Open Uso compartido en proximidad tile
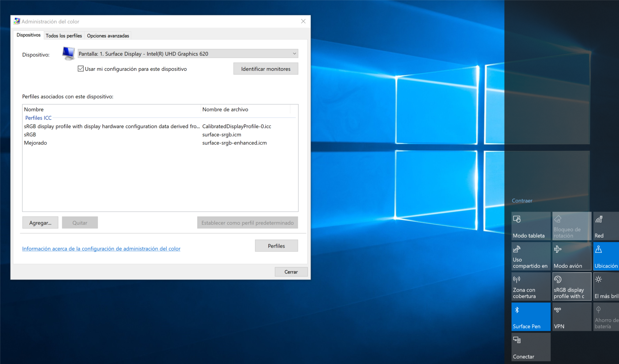 pyautogui.click(x=531, y=256)
